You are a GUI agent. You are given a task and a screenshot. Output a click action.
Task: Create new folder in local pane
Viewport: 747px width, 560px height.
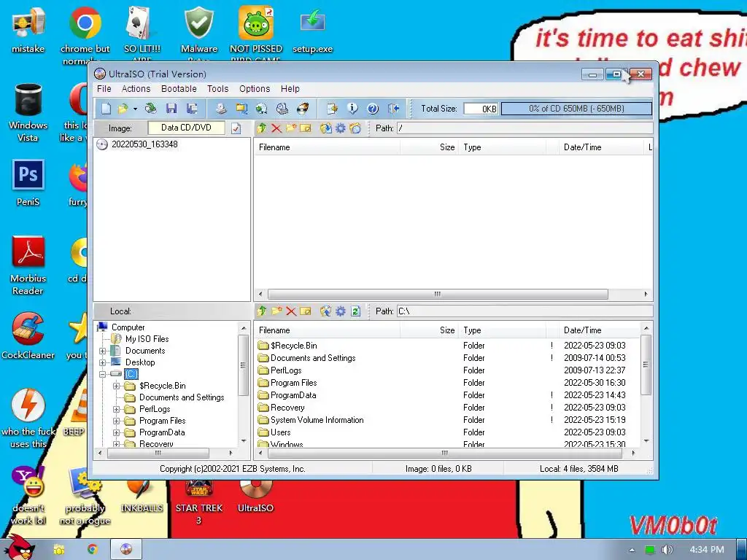coord(276,311)
